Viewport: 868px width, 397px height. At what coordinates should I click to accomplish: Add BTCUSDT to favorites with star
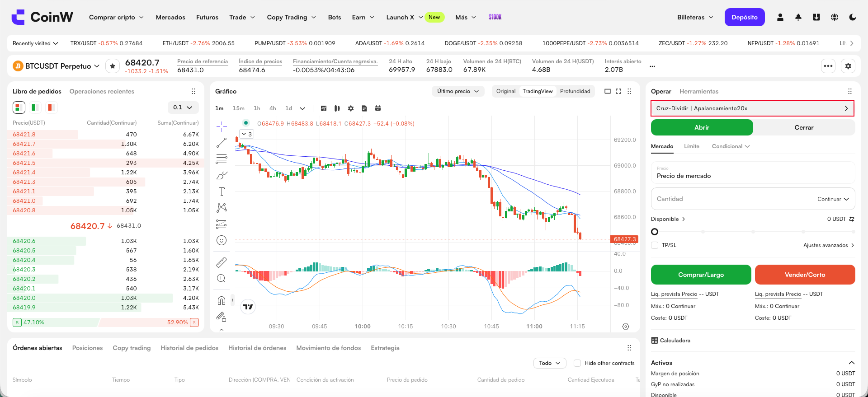[x=113, y=66]
